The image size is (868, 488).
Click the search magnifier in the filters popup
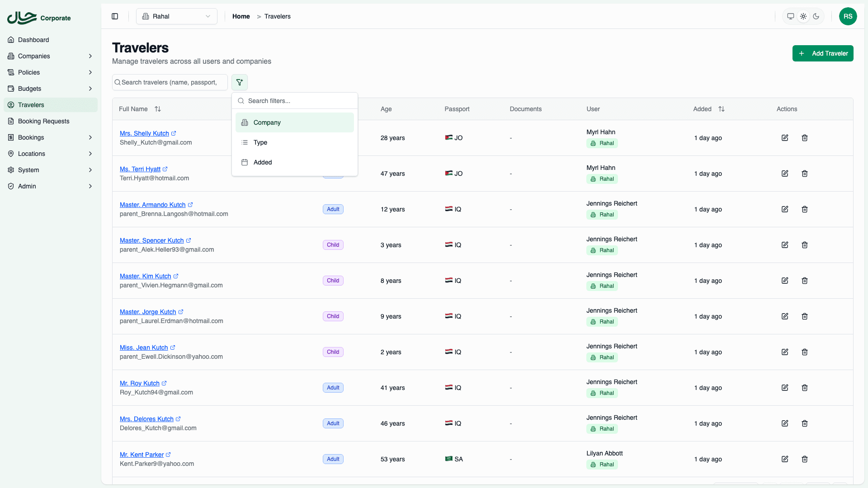click(x=241, y=101)
